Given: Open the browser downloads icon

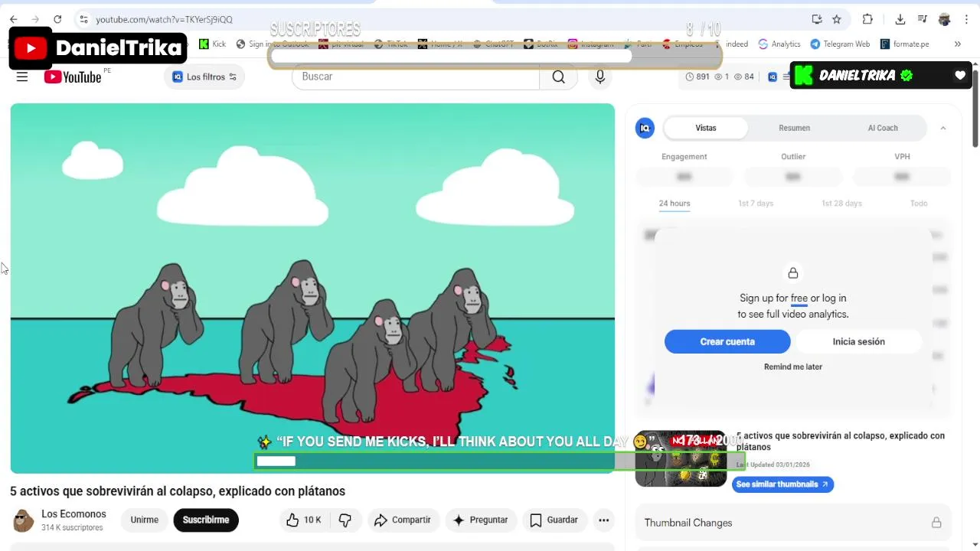Looking at the screenshot, I should [900, 19].
